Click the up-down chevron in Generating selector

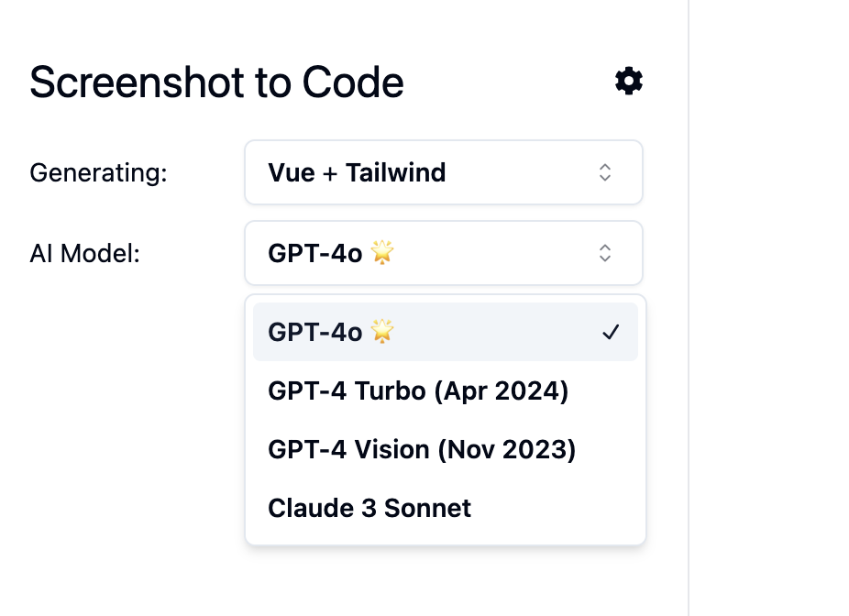pyautogui.click(x=605, y=172)
